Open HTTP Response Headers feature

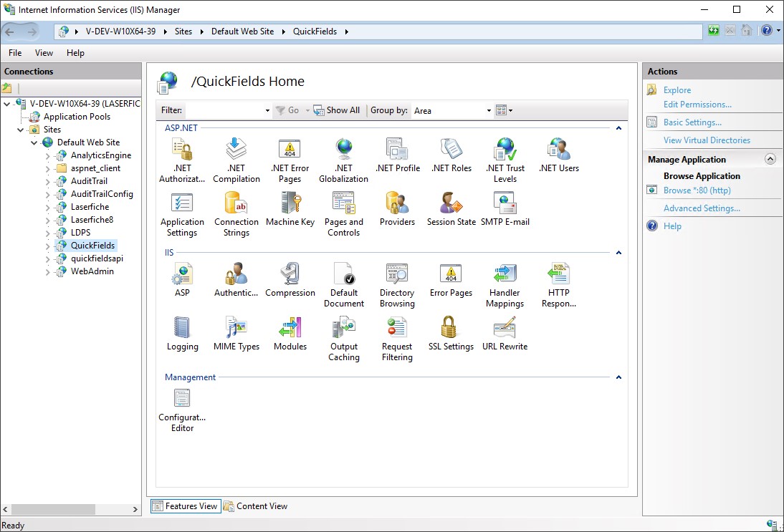point(558,285)
